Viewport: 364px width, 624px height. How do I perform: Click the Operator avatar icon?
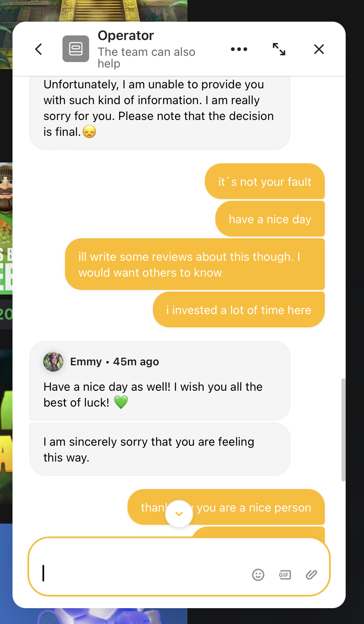pyautogui.click(x=76, y=49)
